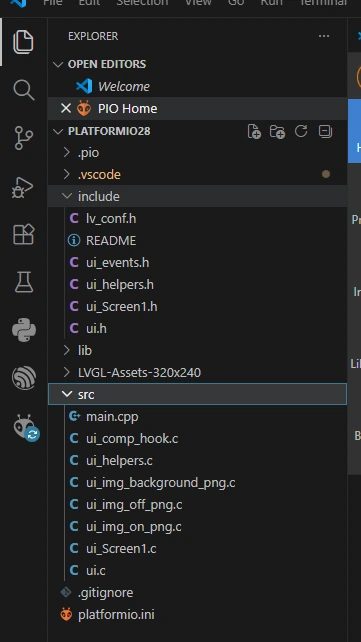The height and width of the screenshot is (642, 361).
Task: Open the File menu
Action: (x=53, y=2)
